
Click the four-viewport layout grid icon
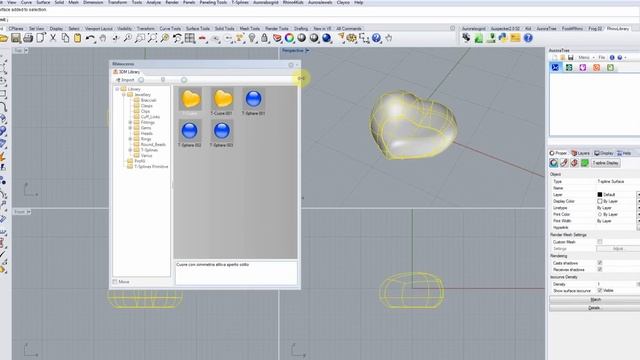pos(190,38)
